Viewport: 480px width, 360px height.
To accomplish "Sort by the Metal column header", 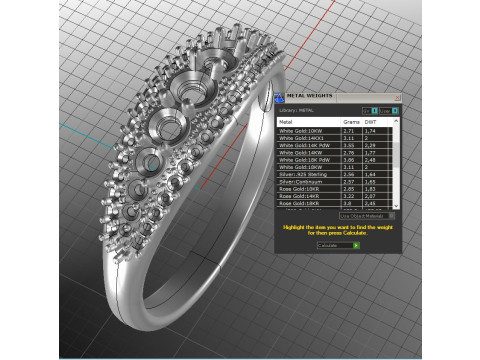I will pyautogui.click(x=309, y=122).
